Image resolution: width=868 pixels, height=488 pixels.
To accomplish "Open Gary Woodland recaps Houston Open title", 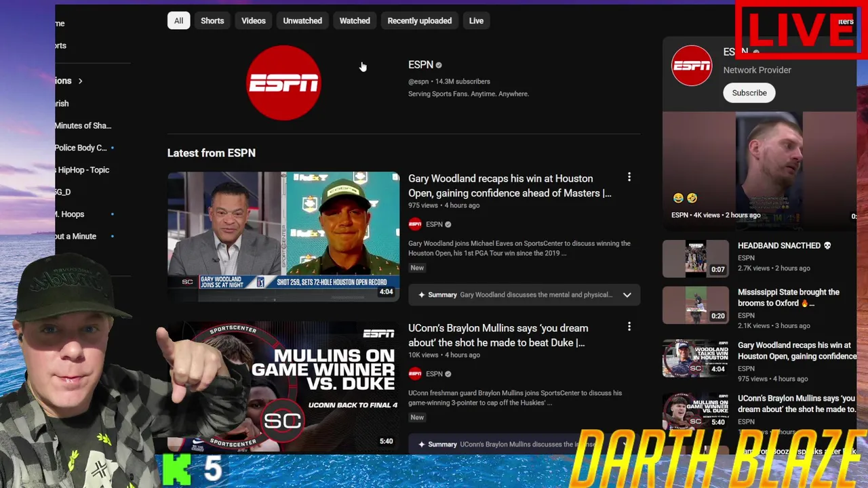I will point(510,186).
